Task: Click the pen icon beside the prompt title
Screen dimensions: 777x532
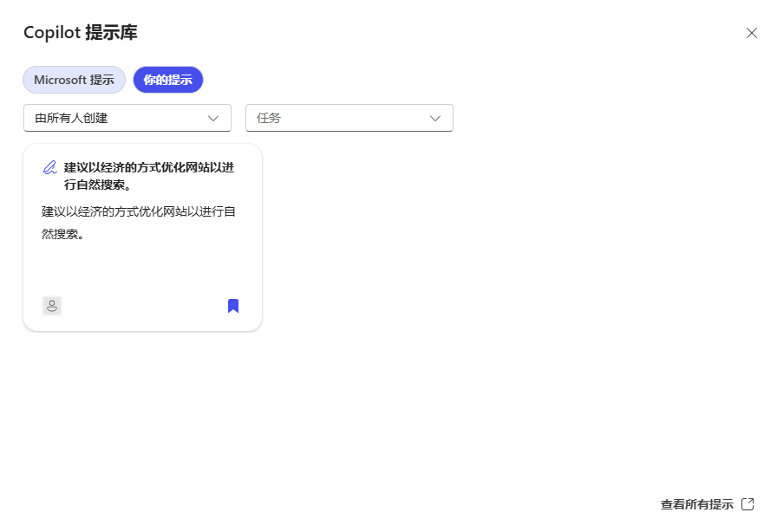Action: pyautogui.click(x=50, y=167)
